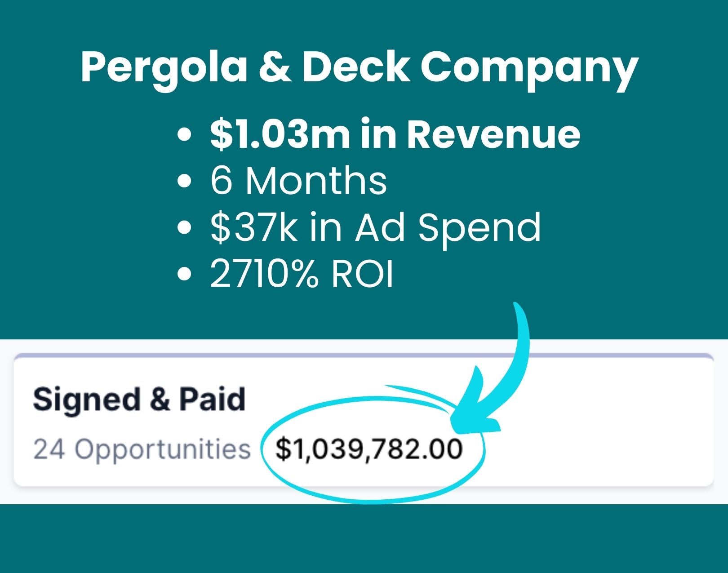This screenshot has height=573, width=728.
Task: Click the 2710% ROI text
Action: [302, 274]
